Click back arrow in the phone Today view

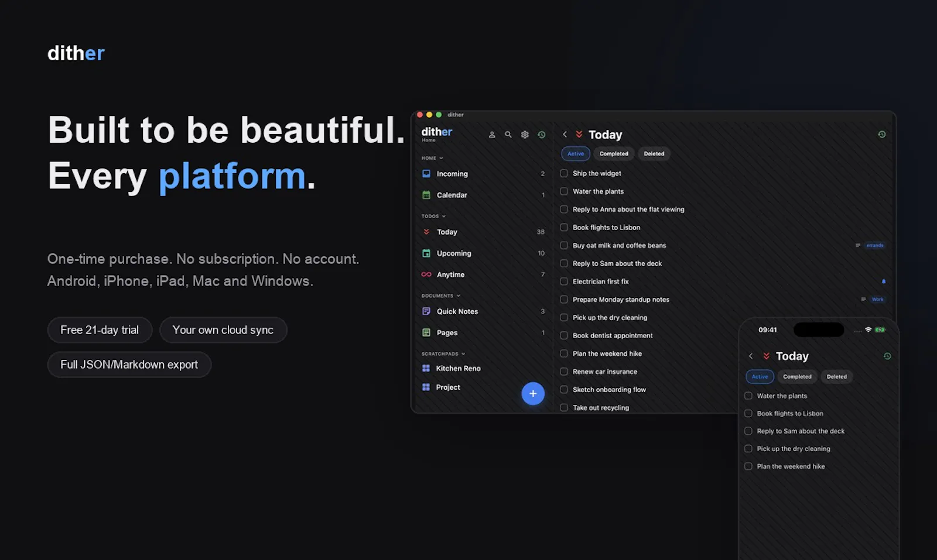coord(751,356)
